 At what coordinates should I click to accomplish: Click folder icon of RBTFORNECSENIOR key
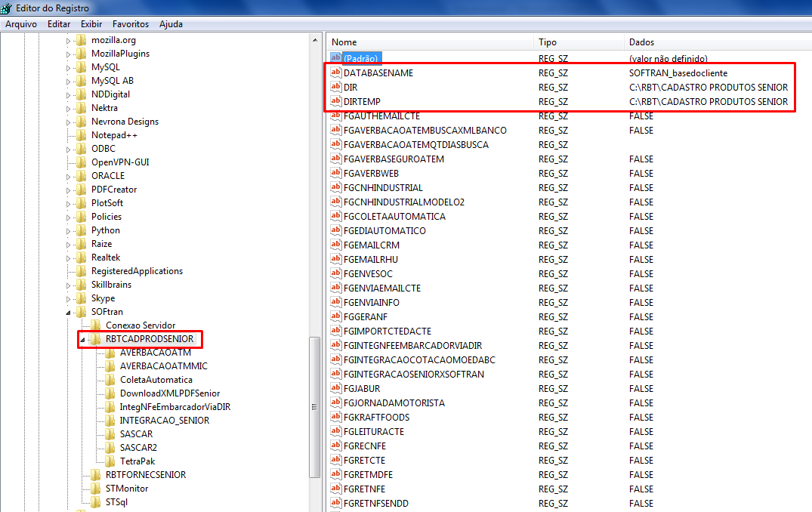96,475
